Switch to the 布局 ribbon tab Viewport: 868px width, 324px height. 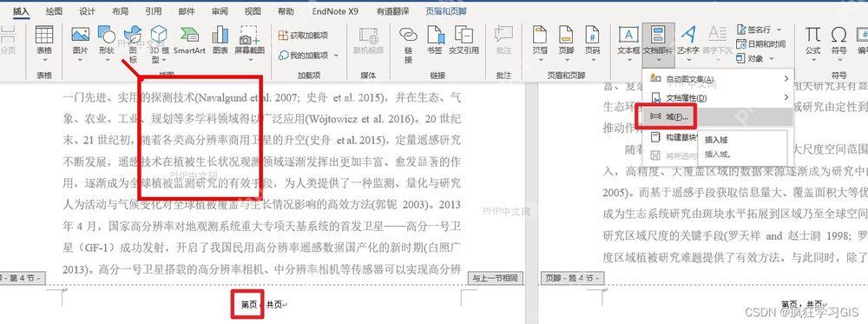click(120, 11)
